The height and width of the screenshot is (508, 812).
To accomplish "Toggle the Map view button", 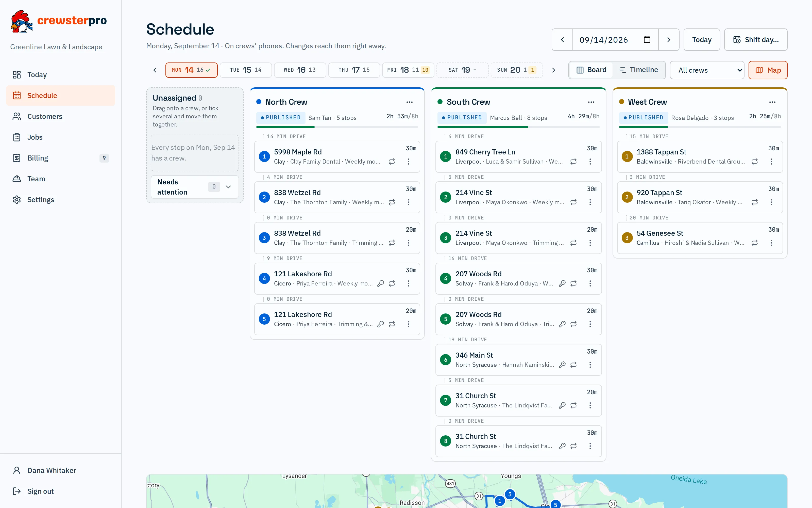I will (x=768, y=70).
